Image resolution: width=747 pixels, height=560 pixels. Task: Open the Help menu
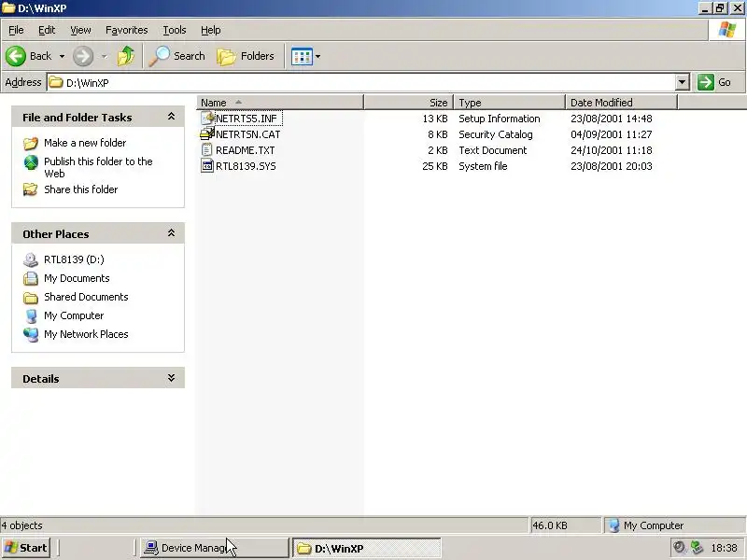pos(211,30)
